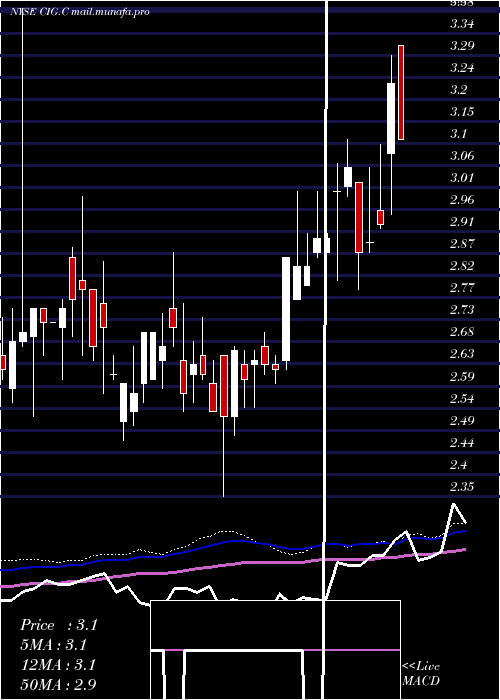Click the 2.35 price axis label
The height and width of the screenshot is (700, 500).
pos(462,487)
